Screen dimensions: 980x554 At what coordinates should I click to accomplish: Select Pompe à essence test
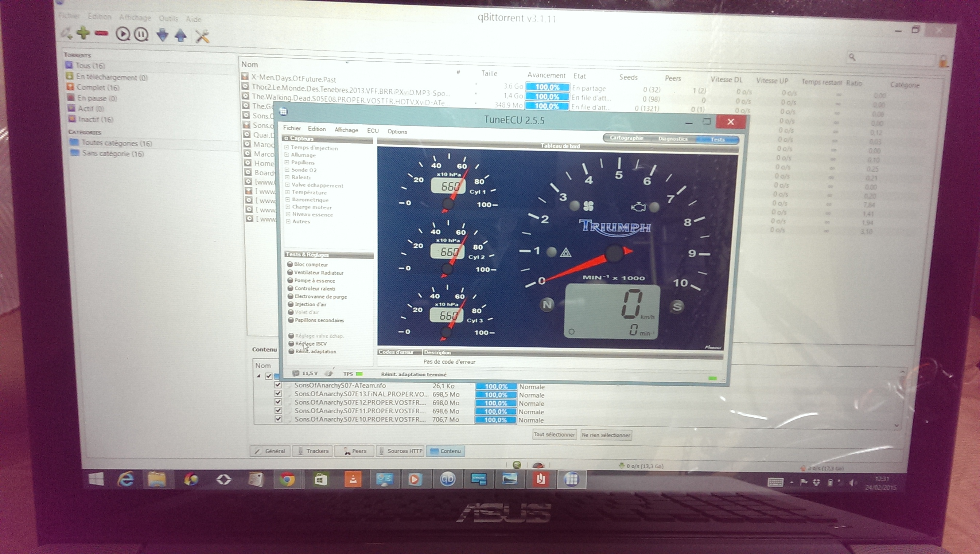[290, 280]
